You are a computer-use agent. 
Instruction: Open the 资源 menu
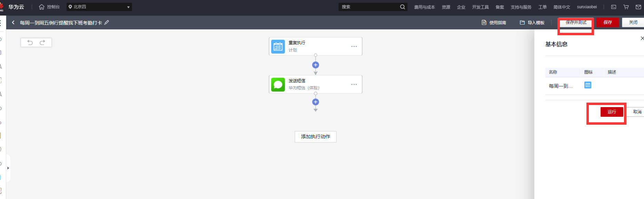click(446, 7)
